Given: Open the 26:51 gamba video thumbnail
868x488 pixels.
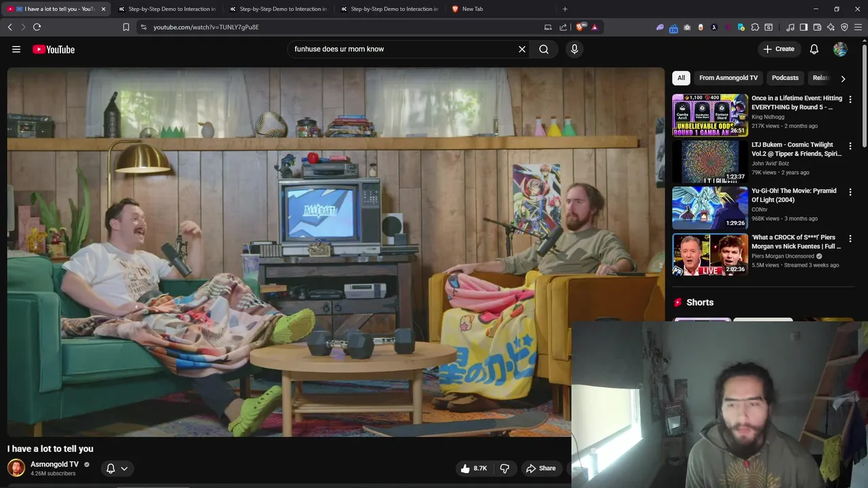Looking at the screenshot, I should tap(710, 115).
